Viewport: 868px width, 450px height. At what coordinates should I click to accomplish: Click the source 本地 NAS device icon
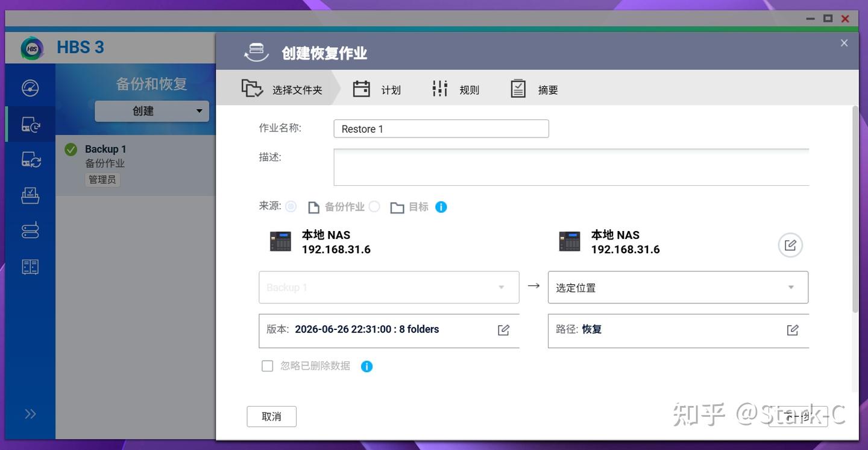click(280, 242)
